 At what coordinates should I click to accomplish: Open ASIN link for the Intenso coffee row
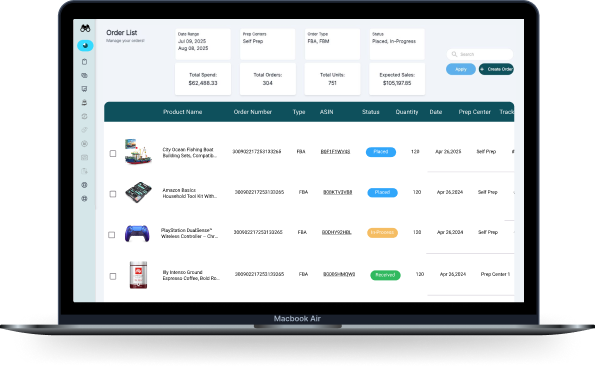(x=339, y=274)
